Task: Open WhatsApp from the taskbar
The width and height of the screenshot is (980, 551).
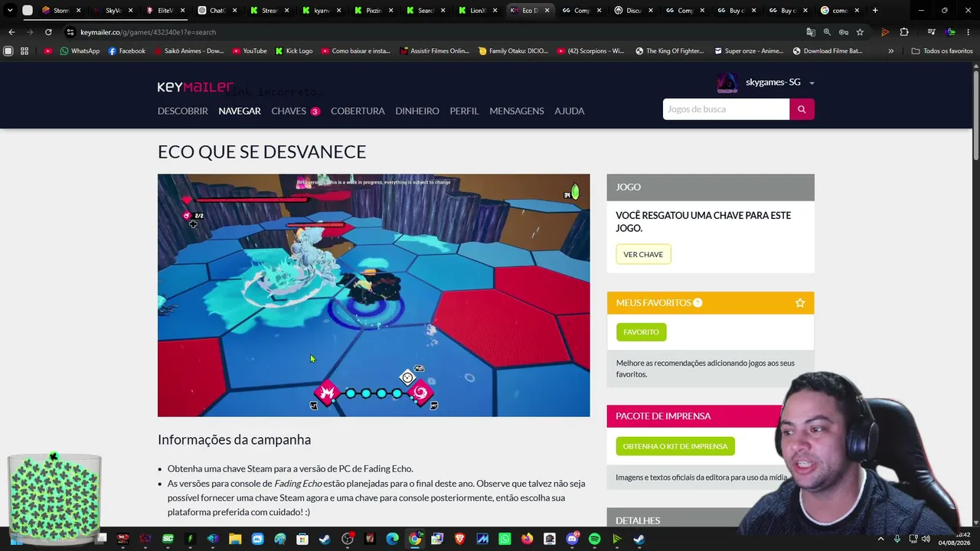Action: click(505, 539)
